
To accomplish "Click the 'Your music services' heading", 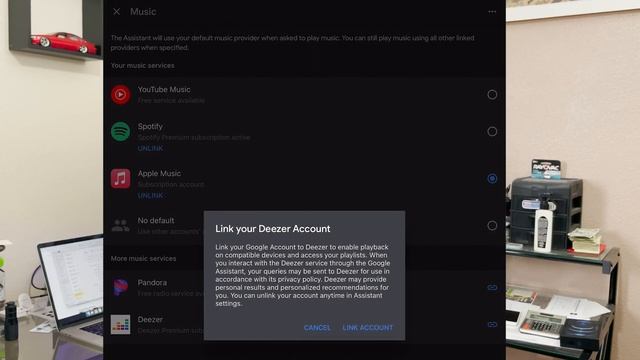I will click(142, 65).
